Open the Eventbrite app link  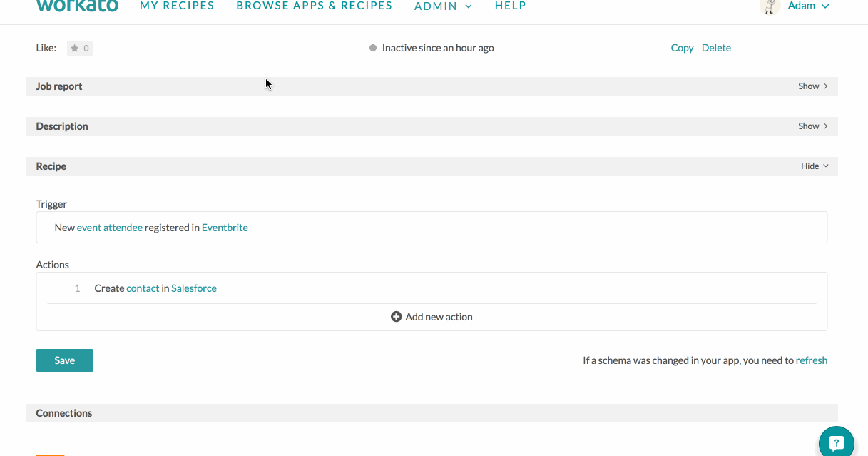pyautogui.click(x=225, y=228)
